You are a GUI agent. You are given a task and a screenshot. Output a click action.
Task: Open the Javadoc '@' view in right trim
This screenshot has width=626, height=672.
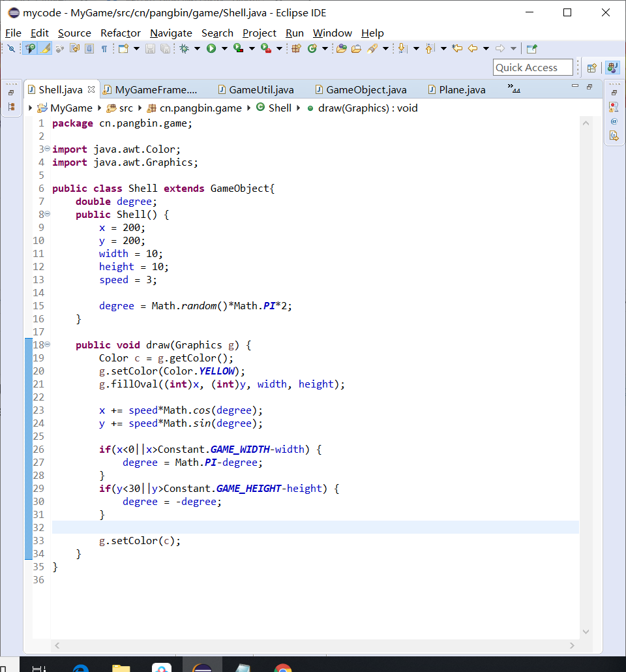click(x=614, y=121)
